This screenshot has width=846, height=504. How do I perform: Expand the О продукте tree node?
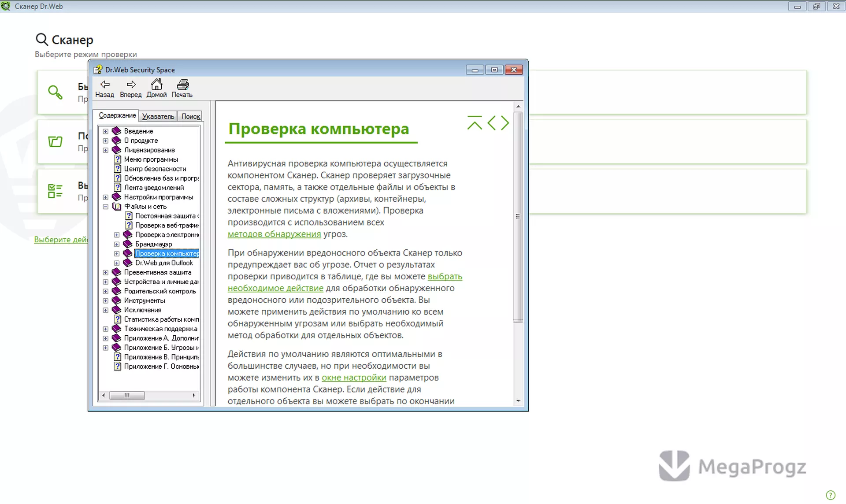tap(105, 141)
